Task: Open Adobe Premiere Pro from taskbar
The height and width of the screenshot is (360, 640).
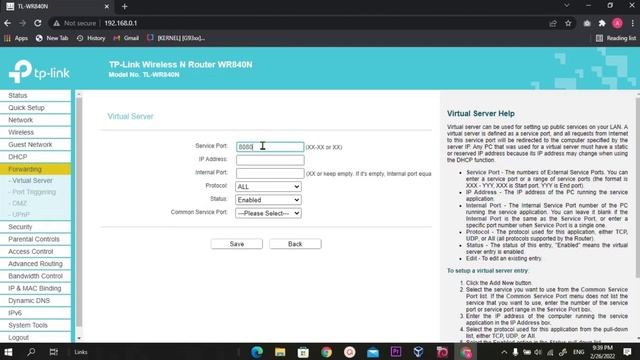Action: tap(396, 352)
